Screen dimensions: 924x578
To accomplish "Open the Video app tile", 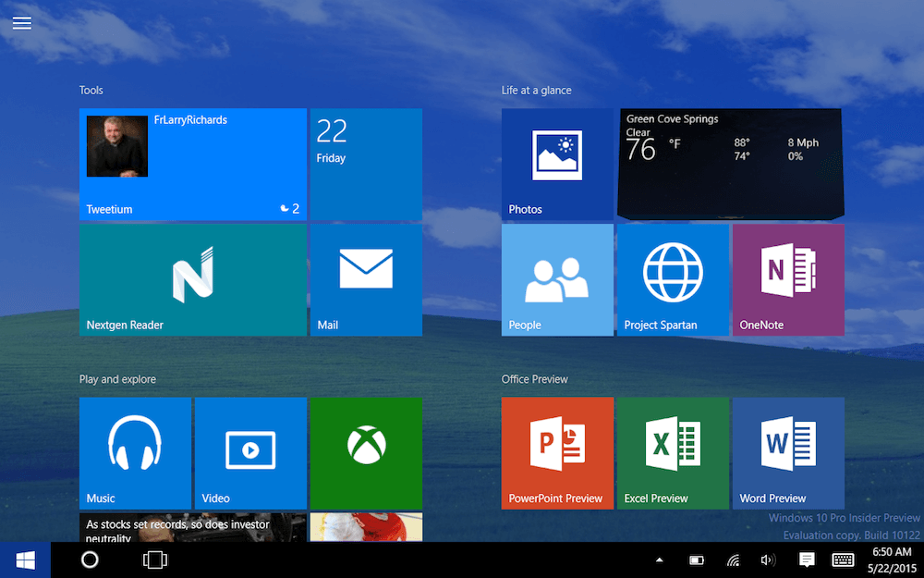I will pos(250,453).
